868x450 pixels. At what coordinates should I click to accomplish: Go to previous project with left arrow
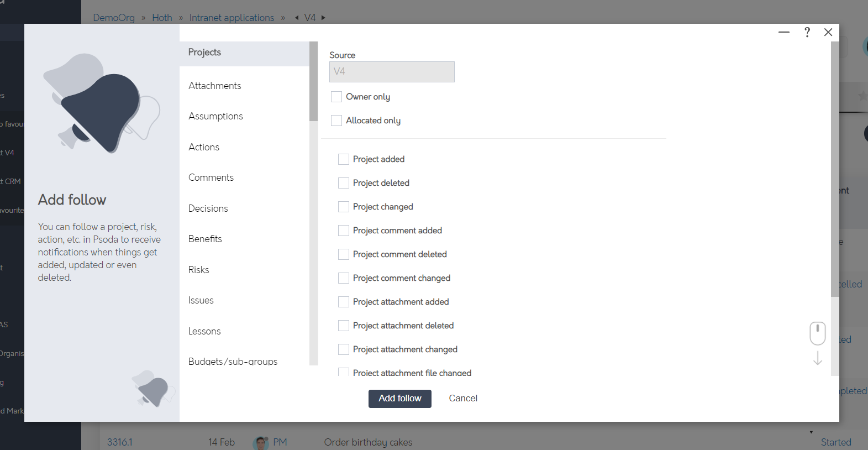297,18
